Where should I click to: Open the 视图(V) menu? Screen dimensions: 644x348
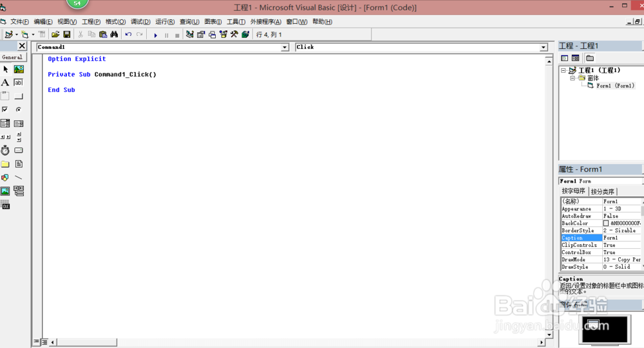coord(67,22)
